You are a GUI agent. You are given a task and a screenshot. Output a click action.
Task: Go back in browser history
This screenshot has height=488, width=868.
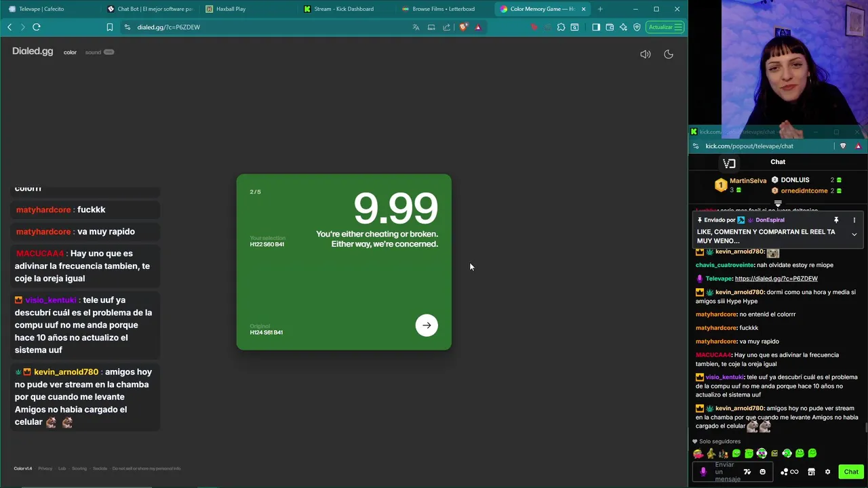click(9, 27)
